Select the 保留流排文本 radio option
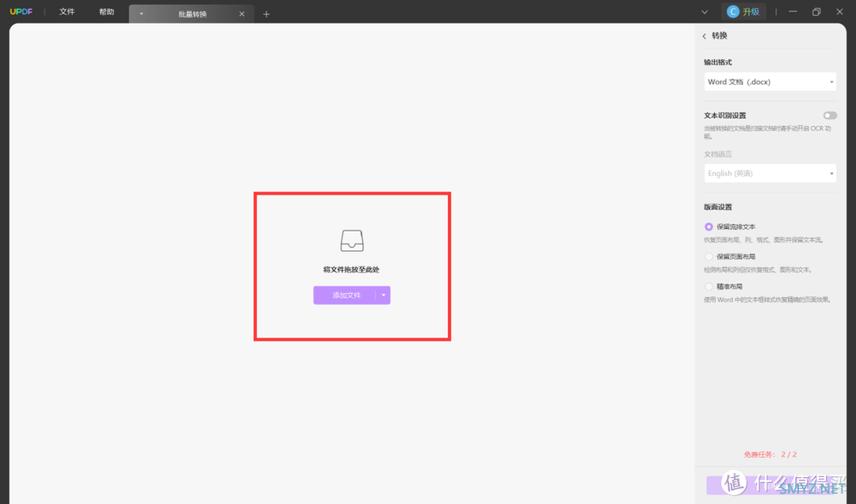Image resolution: width=856 pixels, height=504 pixels. [709, 227]
